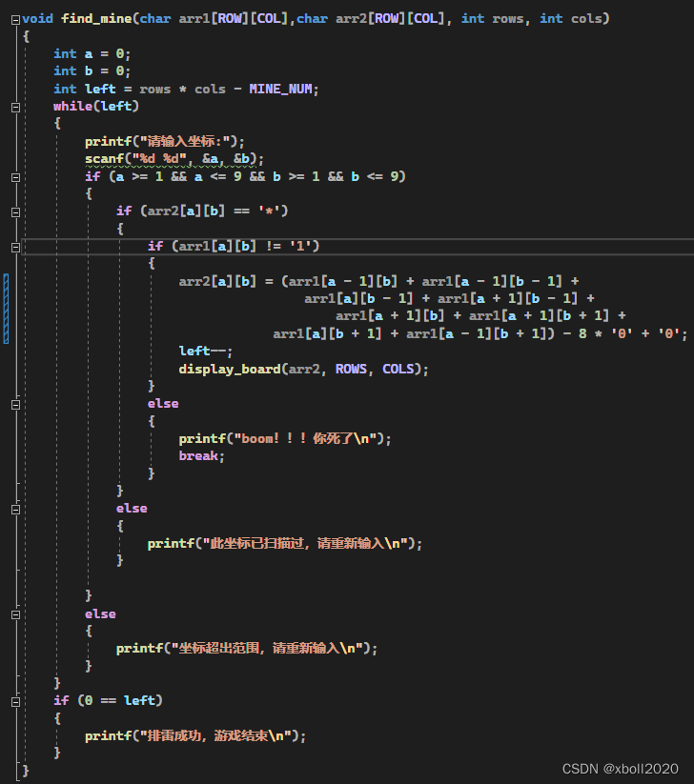The height and width of the screenshot is (784, 694).
Task: Click the COLS argument in display_board
Action: 398,369
